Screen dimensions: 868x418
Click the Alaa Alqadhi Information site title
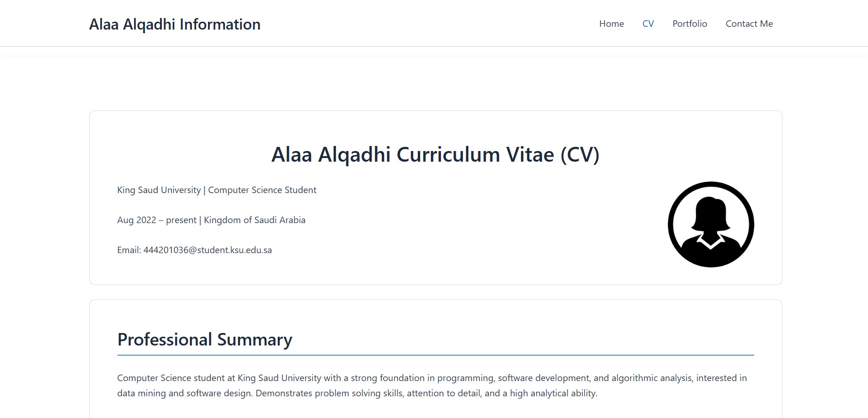tap(176, 24)
